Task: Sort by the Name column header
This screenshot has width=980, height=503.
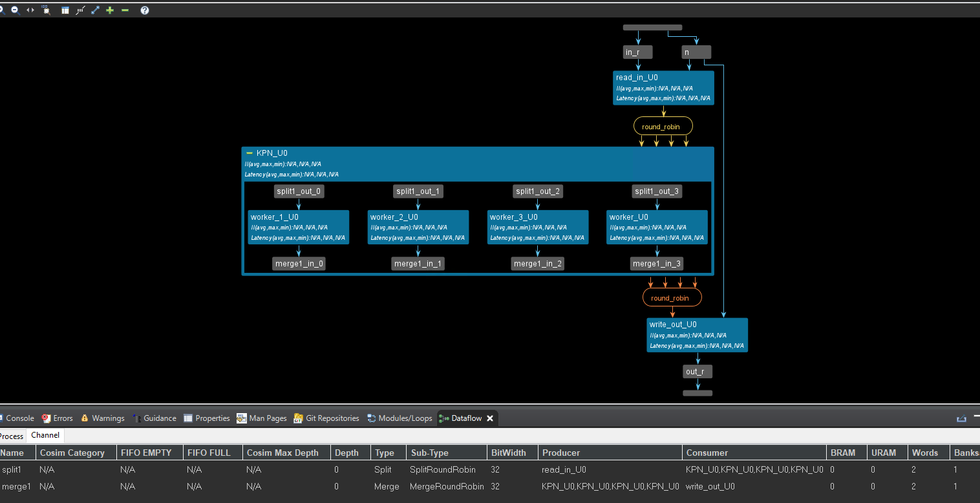Action: pyautogui.click(x=17, y=453)
